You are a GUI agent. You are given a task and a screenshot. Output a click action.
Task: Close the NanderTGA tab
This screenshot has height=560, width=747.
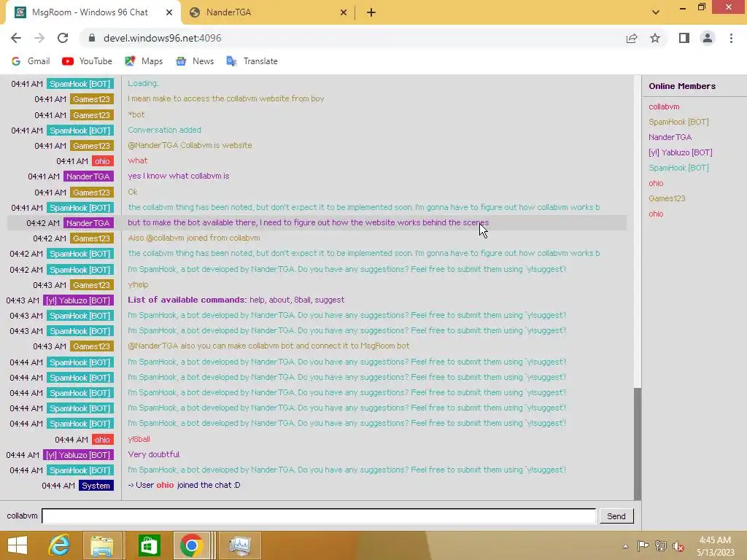344,12
